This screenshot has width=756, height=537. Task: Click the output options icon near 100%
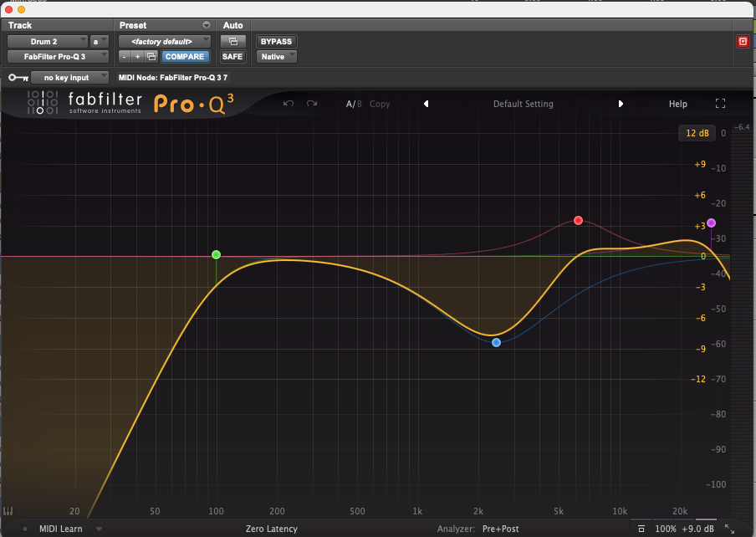[x=641, y=529]
